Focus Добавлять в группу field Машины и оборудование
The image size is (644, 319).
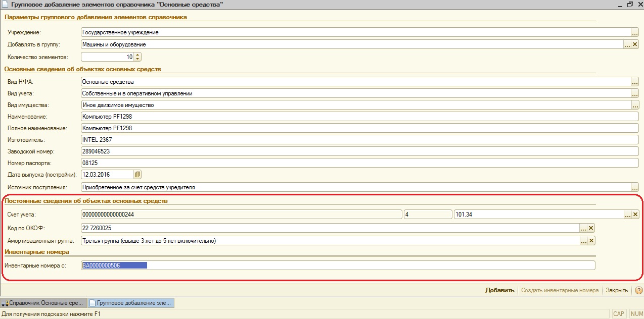[351, 44]
